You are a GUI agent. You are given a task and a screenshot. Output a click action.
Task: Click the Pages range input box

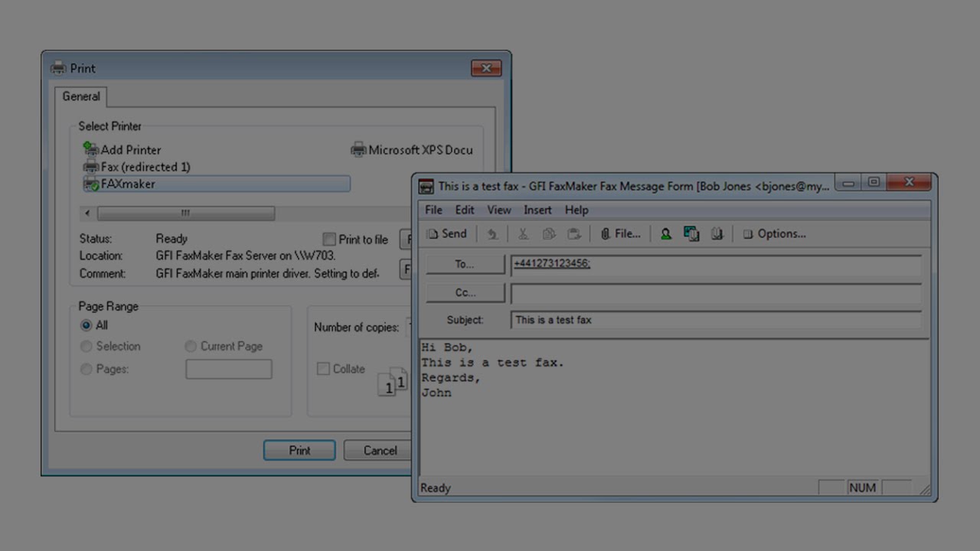pyautogui.click(x=229, y=369)
